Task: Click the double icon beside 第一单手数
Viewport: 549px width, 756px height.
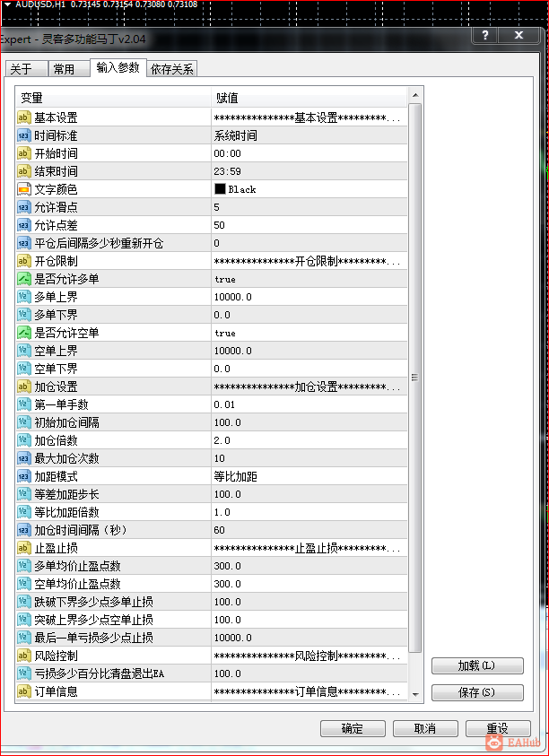Action: (23, 404)
